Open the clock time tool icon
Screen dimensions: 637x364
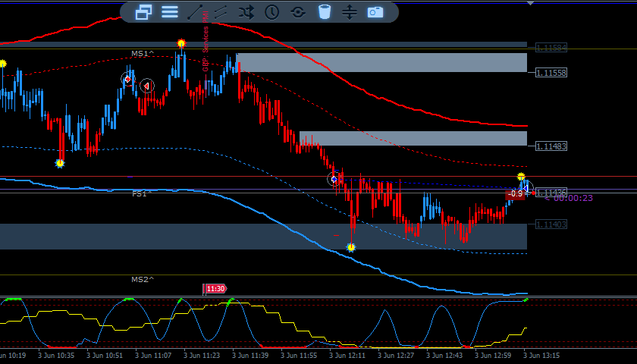[x=271, y=12]
